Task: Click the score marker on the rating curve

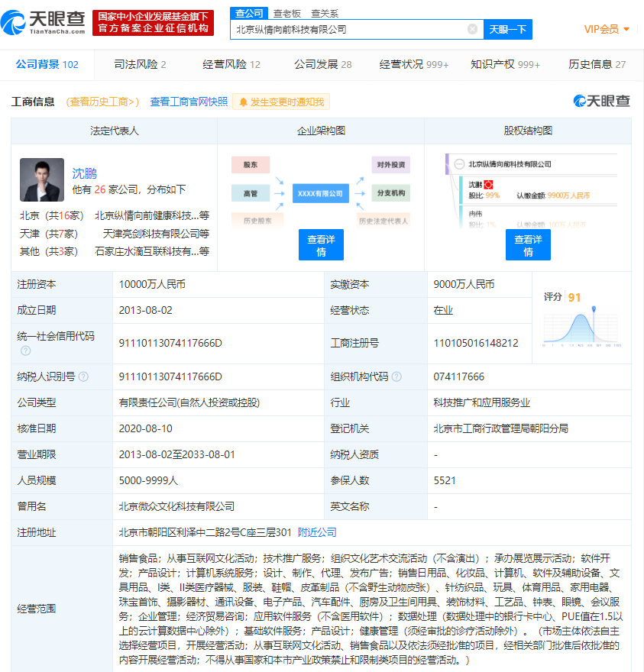Action: pos(594,309)
